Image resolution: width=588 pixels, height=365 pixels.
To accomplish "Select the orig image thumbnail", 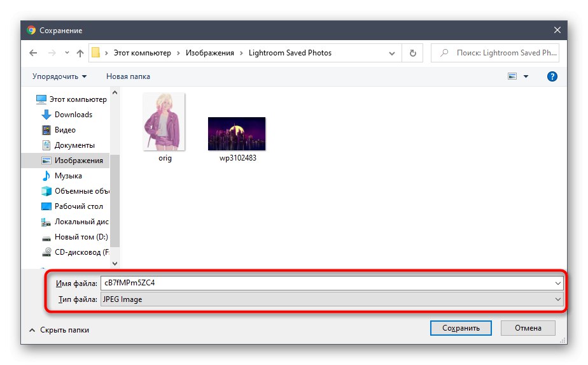I will click(164, 122).
